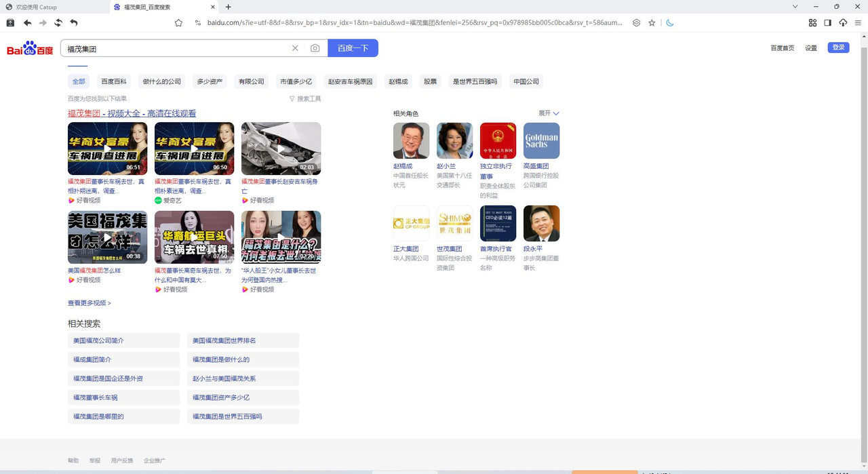Open the browser menu with three dots
This screenshot has width=868, height=474.
tap(858, 22)
